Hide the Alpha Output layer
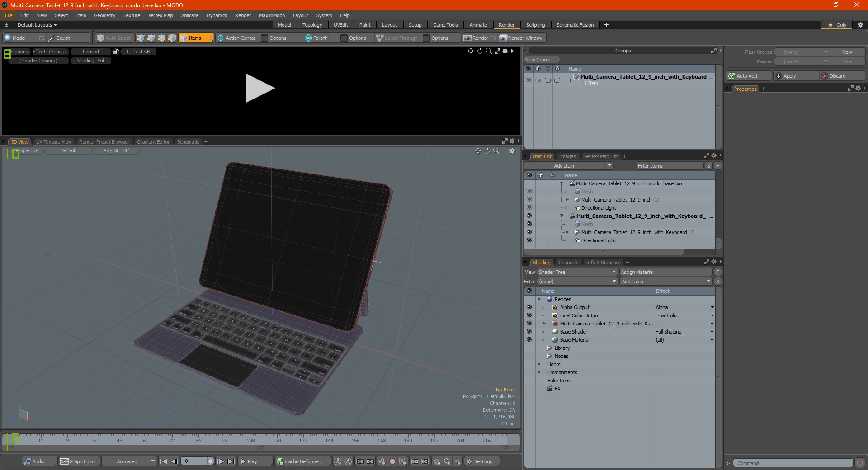The image size is (868, 470). 529,307
